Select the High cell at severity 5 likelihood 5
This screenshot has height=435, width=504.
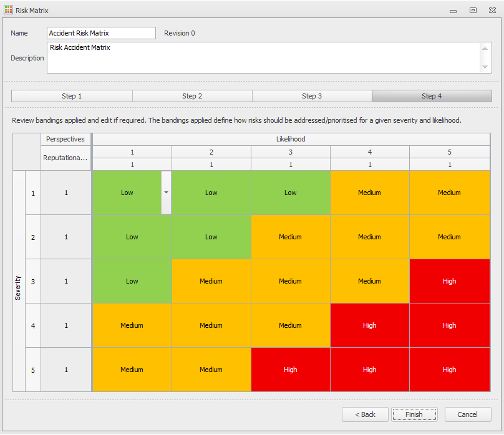coord(449,370)
